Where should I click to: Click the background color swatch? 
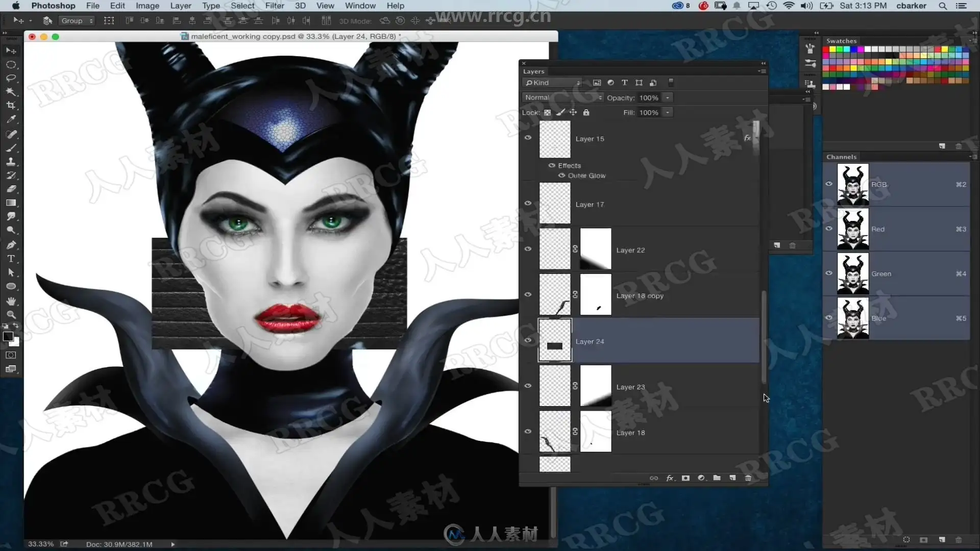click(15, 342)
